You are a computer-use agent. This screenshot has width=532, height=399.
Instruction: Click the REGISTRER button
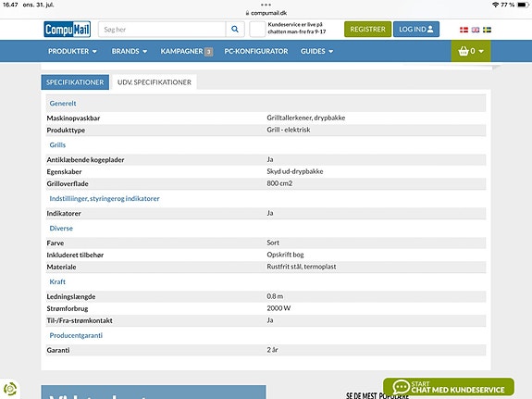pos(368,30)
